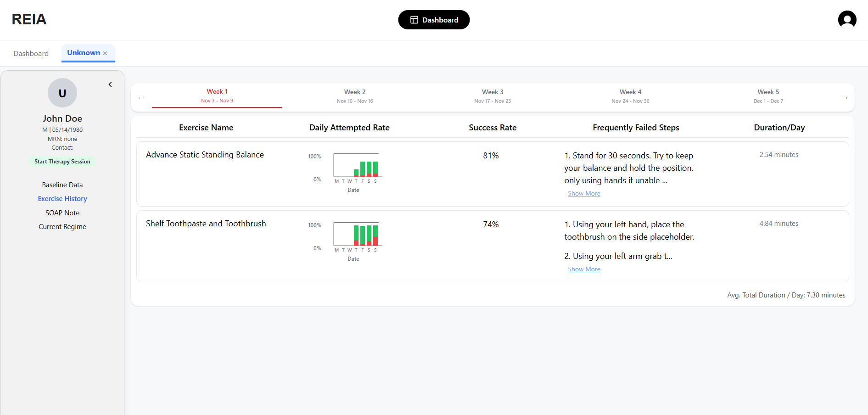Screen dimensions: 868x415
Task: Close the Unknown tab
Action: (x=105, y=53)
